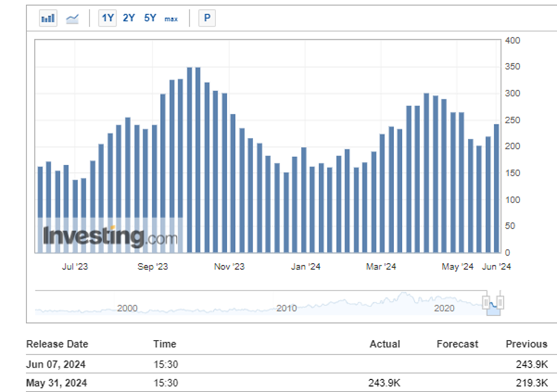557x392 pixels.
Task: Click the Sep '23 x-axis label
Action: coord(152,266)
